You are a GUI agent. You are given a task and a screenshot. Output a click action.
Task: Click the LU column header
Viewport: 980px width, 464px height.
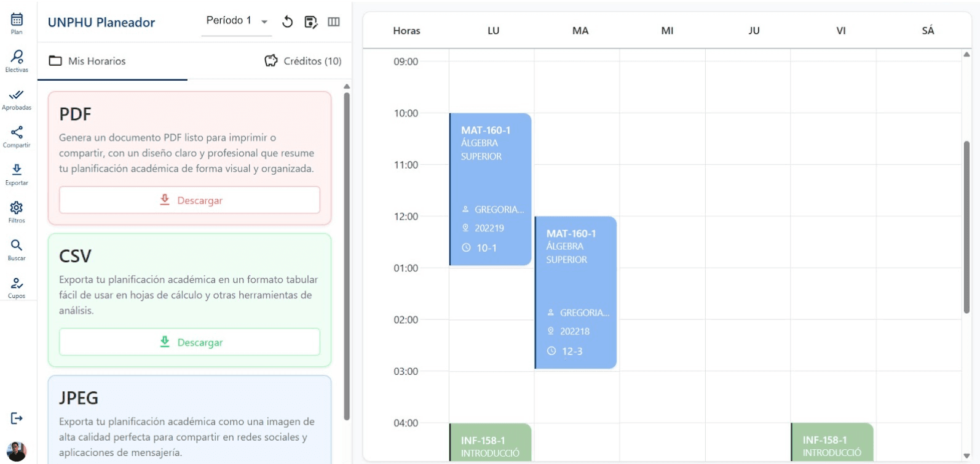pyautogui.click(x=493, y=31)
